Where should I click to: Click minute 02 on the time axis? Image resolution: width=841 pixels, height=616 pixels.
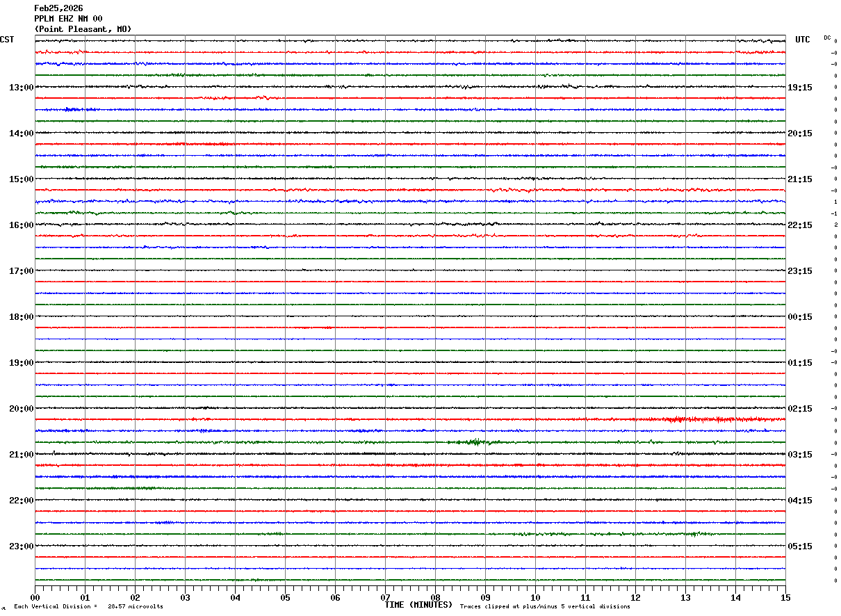pyautogui.click(x=135, y=597)
